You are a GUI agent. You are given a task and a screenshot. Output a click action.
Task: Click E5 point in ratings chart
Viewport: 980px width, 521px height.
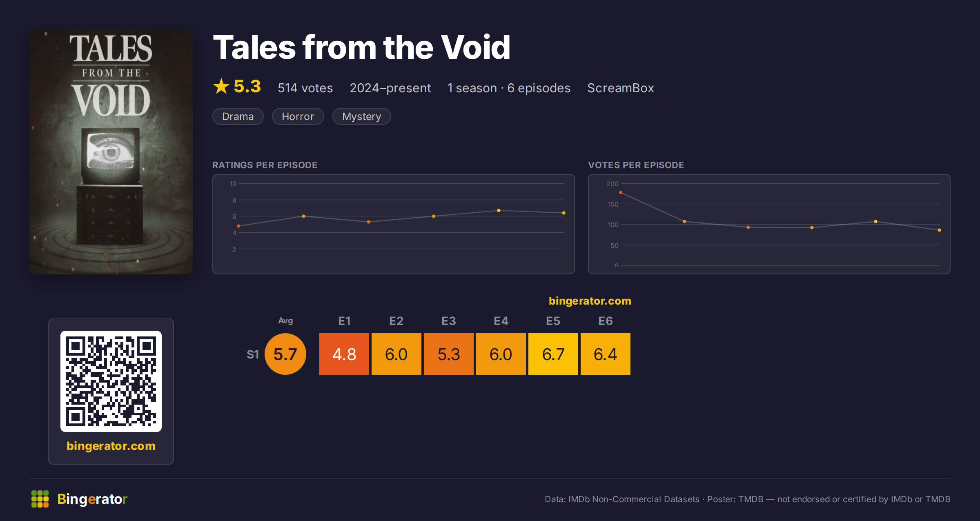point(499,211)
